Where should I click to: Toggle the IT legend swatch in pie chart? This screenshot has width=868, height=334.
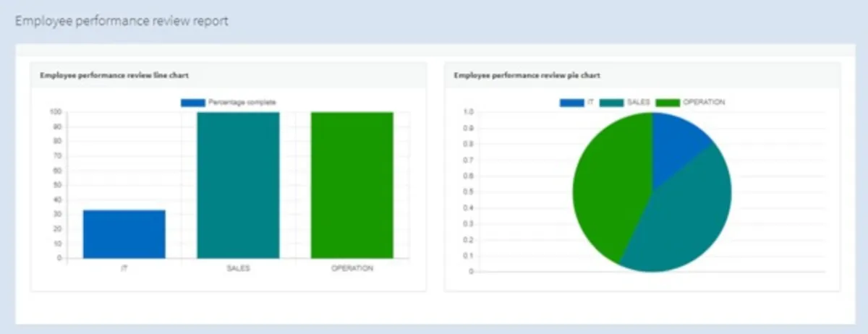tap(571, 103)
